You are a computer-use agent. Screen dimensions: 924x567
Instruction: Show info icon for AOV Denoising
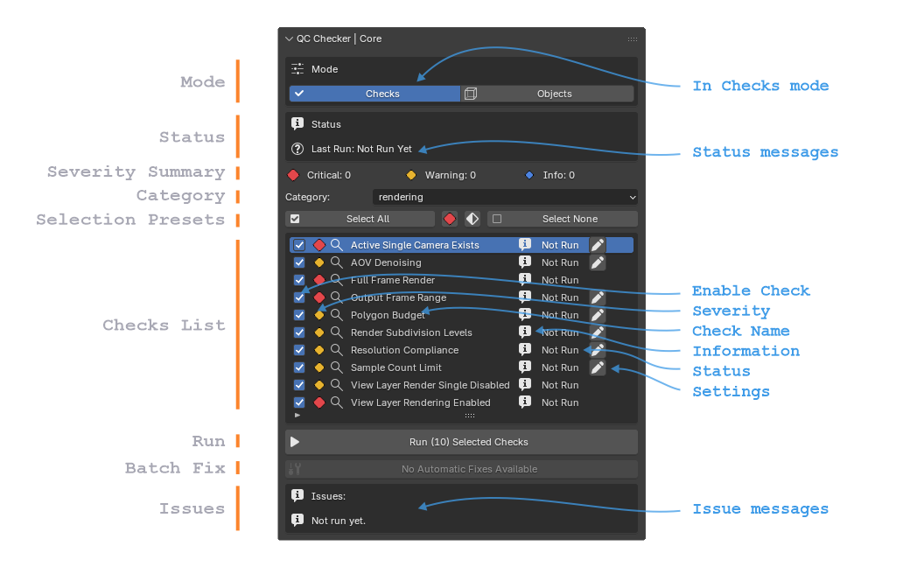pos(524,262)
